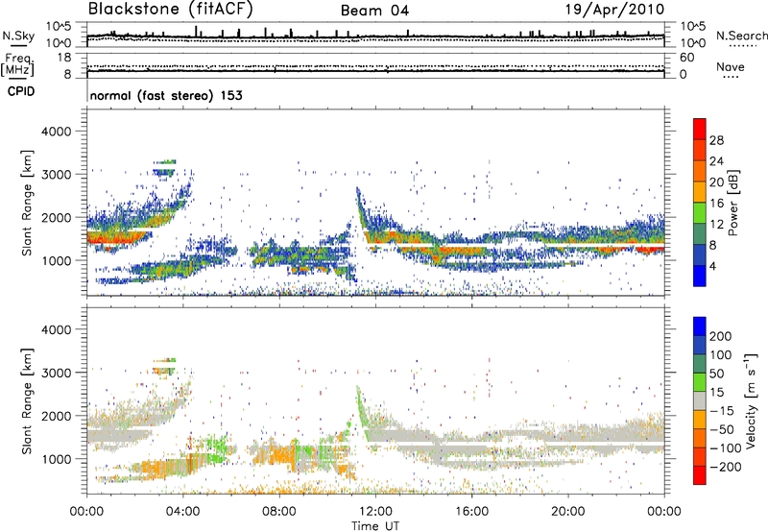Click the 4000 tick in power panel
The image size is (768, 532).
(x=57, y=132)
